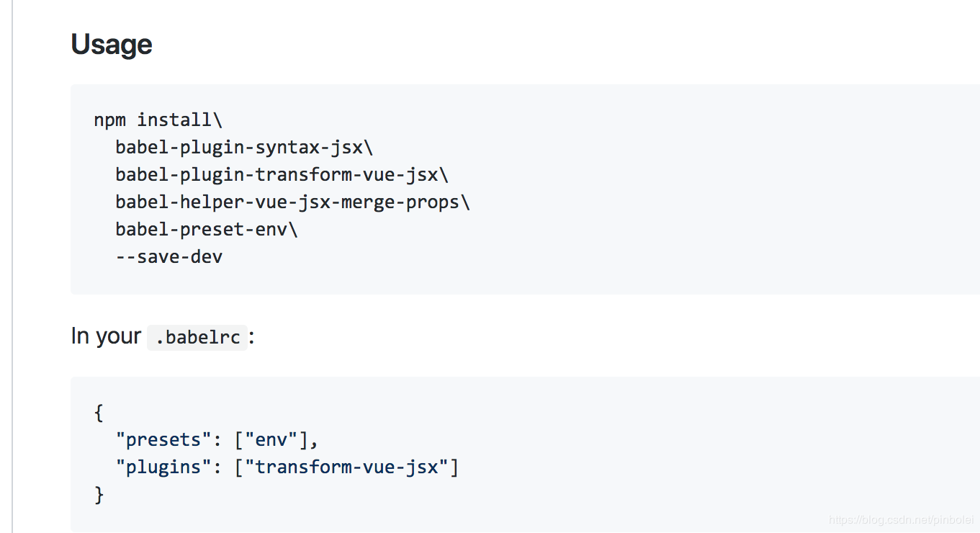Click the npm install command line

[158, 120]
